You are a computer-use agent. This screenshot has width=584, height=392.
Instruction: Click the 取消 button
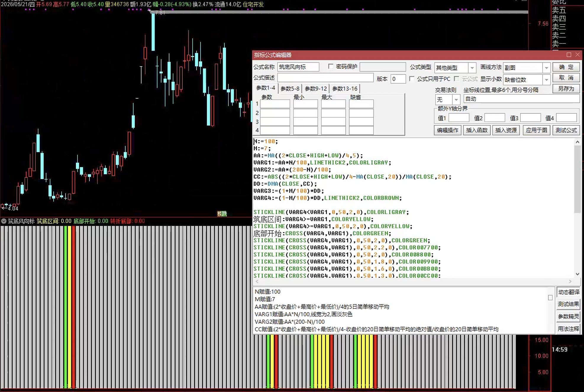tap(566, 78)
